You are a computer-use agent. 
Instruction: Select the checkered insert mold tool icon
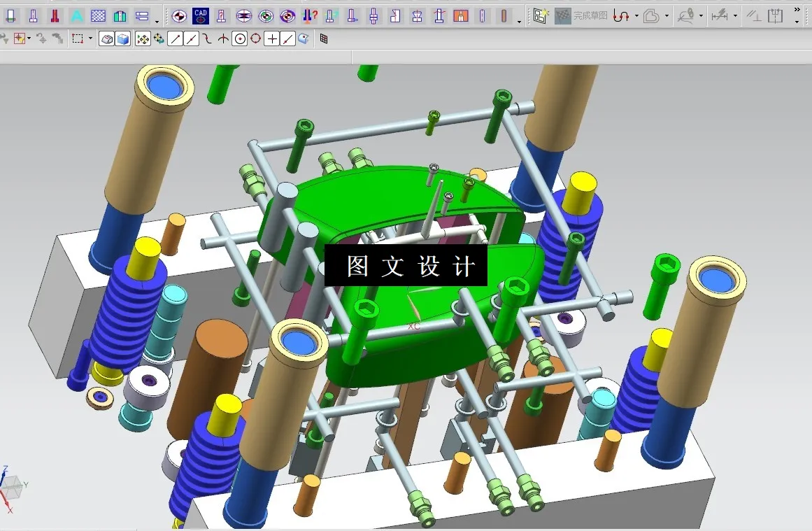98,15
